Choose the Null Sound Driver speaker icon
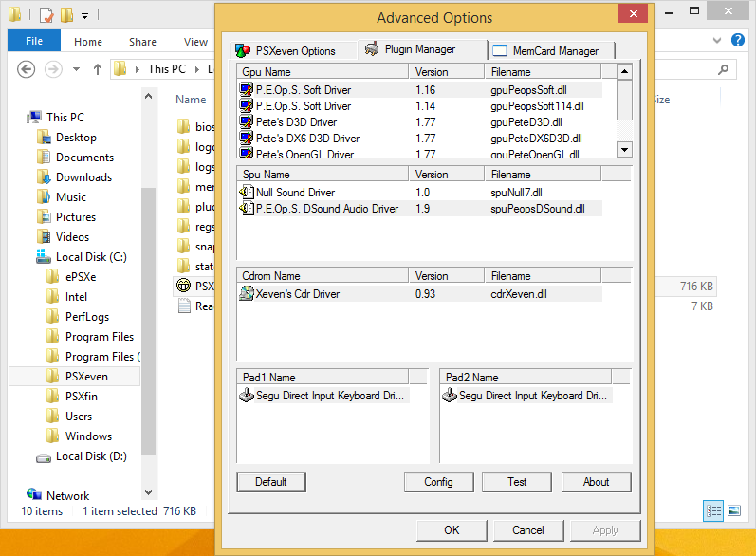 click(247, 192)
